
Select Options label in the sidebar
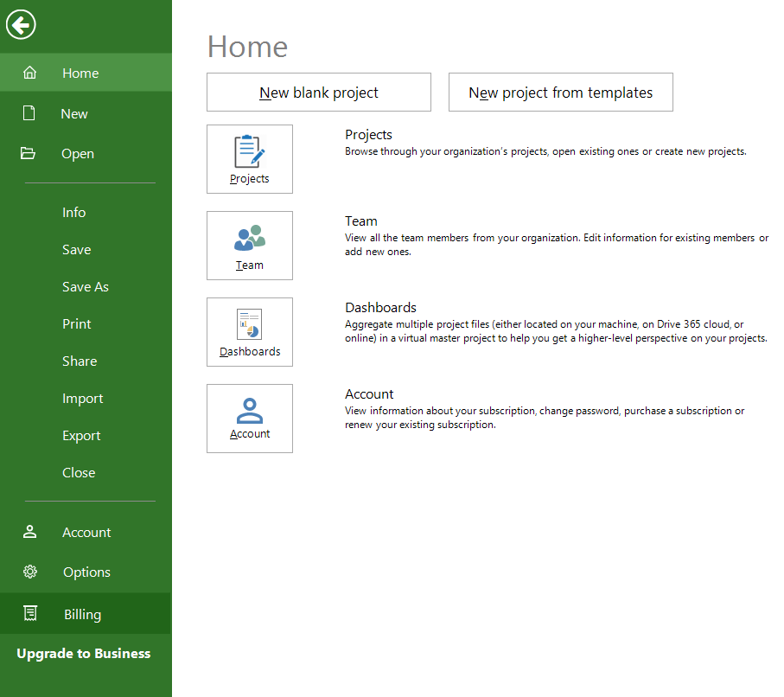click(87, 572)
